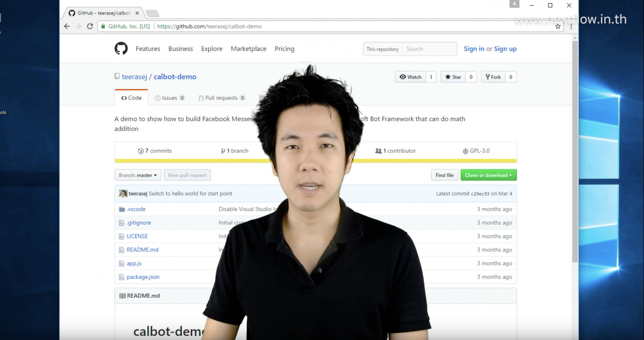This screenshot has height=340, width=644.
Task: Click the Find file button
Action: point(444,175)
